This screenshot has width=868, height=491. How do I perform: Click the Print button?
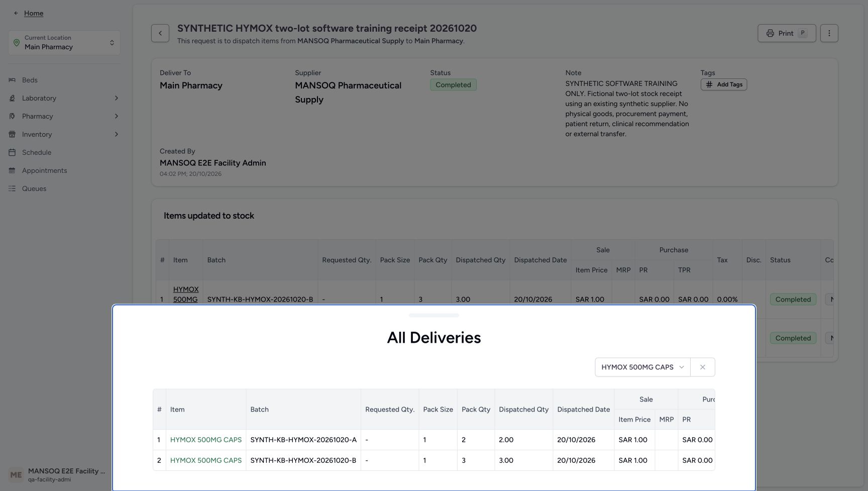787,33
